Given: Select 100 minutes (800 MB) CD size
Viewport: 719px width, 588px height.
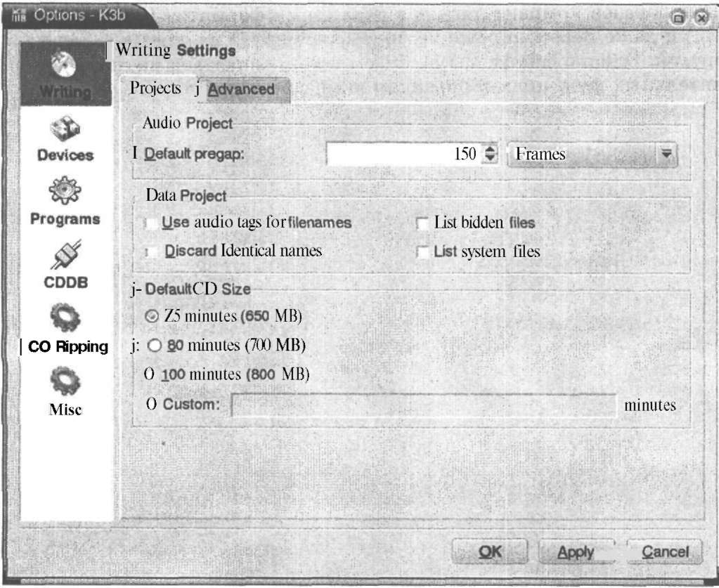Looking at the screenshot, I should point(149,374).
